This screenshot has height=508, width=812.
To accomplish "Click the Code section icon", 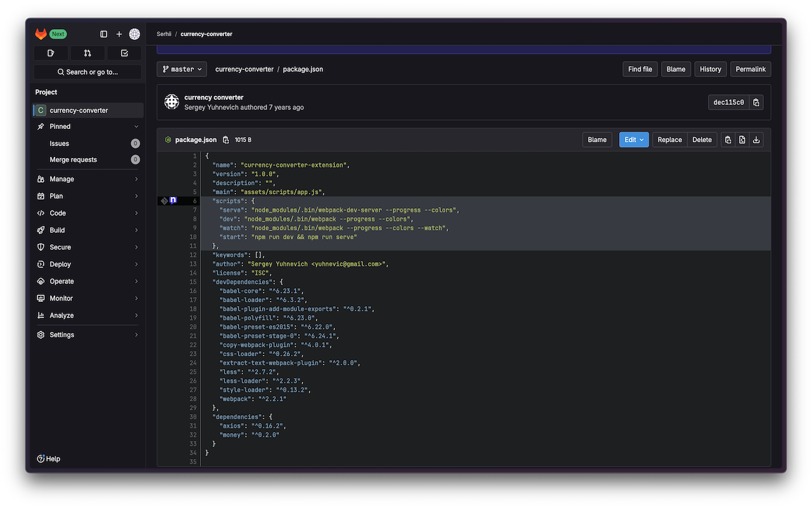I will 41,213.
